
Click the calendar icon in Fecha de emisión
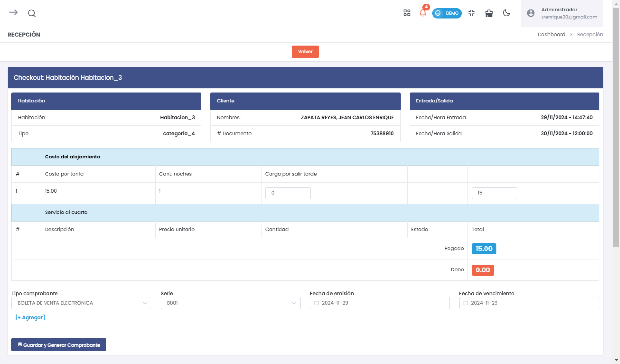pos(317,303)
